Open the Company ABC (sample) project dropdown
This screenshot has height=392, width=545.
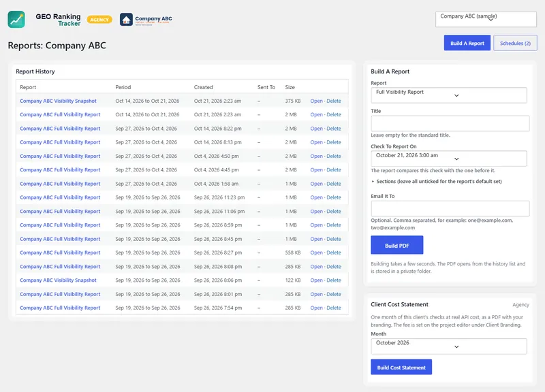[x=486, y=19]
